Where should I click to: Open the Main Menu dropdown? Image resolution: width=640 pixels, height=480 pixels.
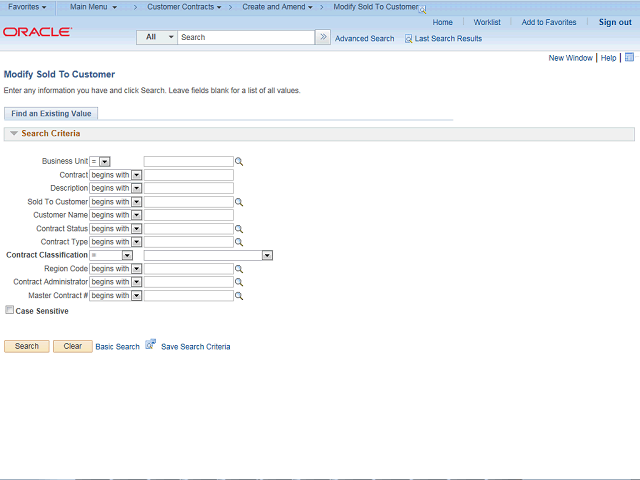tap(93, 7)
